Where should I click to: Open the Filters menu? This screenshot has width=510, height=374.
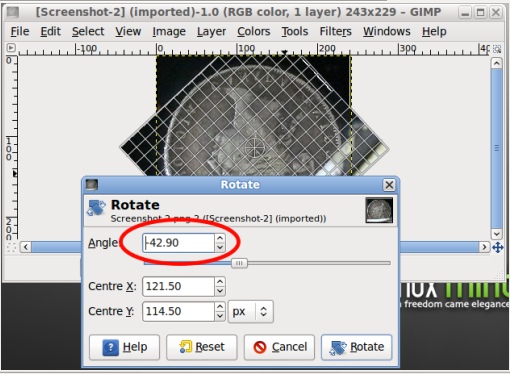(335, 31)
